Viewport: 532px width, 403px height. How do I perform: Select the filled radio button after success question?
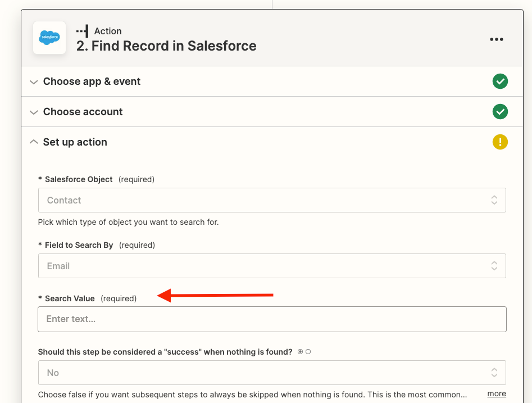click(x=300, y=352)
